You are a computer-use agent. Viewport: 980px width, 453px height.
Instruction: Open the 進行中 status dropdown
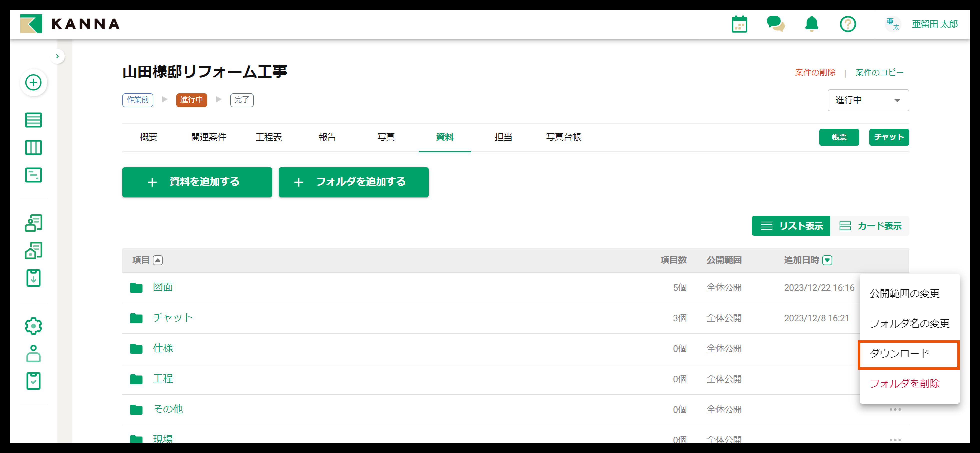pos(868,100)
